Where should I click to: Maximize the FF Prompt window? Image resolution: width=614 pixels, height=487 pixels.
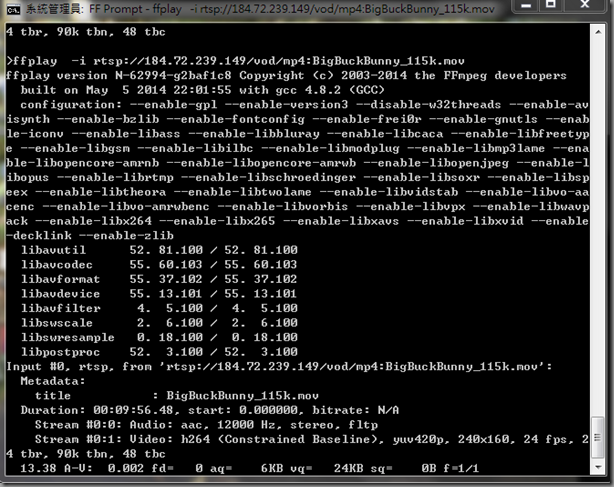(550, 5)
